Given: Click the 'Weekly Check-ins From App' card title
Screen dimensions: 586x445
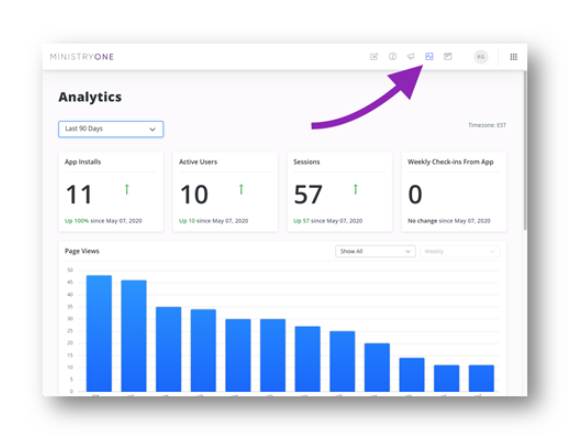Looking at the screenshot, I should pos(450,162).
